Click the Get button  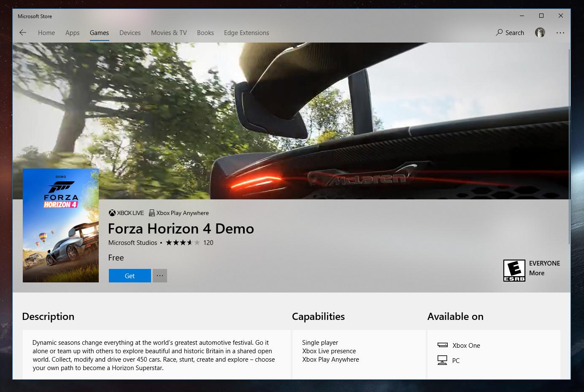(130, 276)
